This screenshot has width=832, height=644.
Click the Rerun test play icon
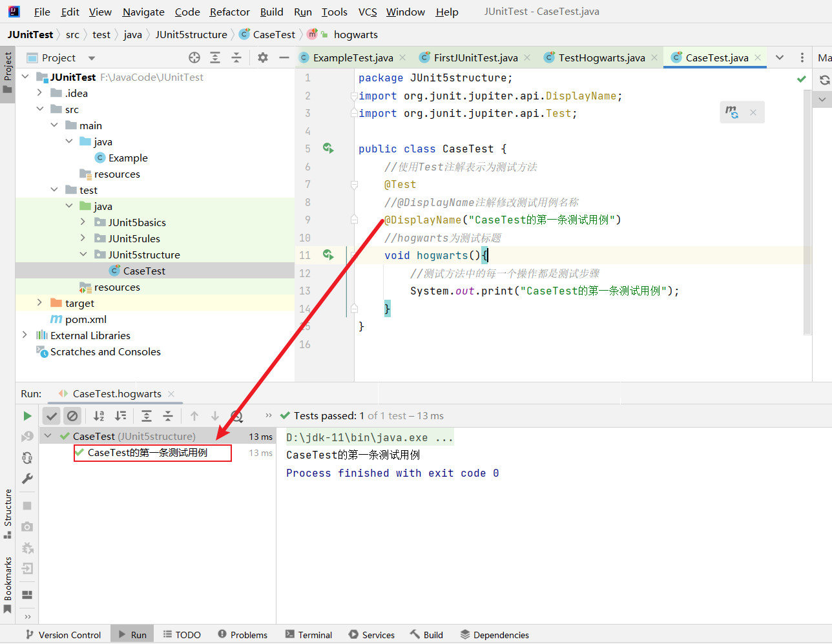pyautogui.click(x=27, y=416)
